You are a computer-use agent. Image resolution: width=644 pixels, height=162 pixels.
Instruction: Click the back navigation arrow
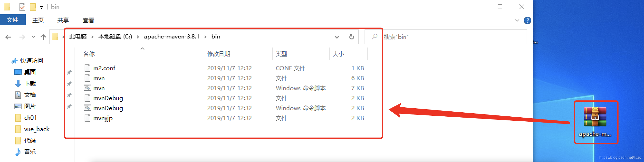pyautogui.click(x=8, y=37)
